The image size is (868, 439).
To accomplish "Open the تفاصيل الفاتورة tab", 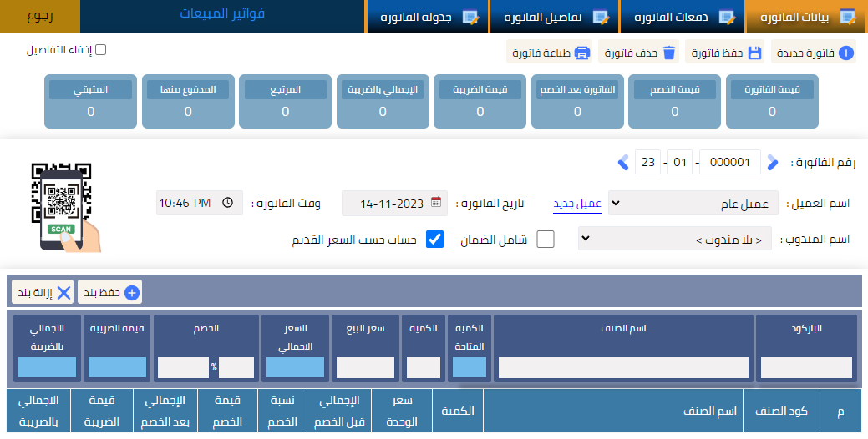I will pos(555,17).
